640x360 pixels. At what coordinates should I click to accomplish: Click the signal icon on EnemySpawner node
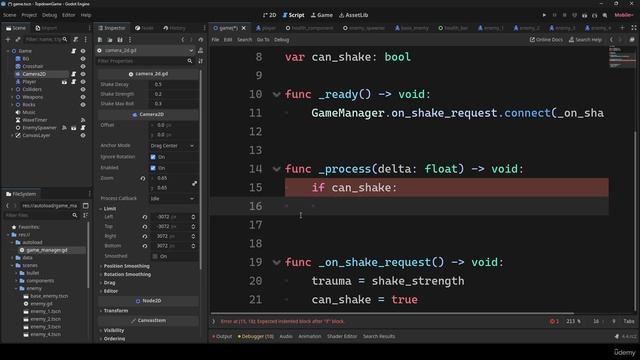tap(64, 128)
